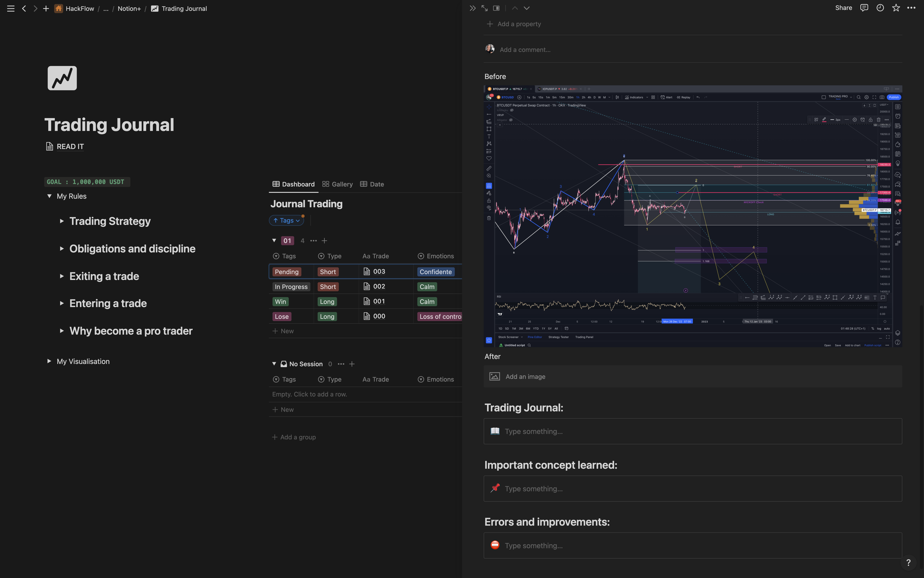Open the sidebar hamburger menu
Image resolution: width=924 pixels, height=578 pixels.
[x=11, y=8]
